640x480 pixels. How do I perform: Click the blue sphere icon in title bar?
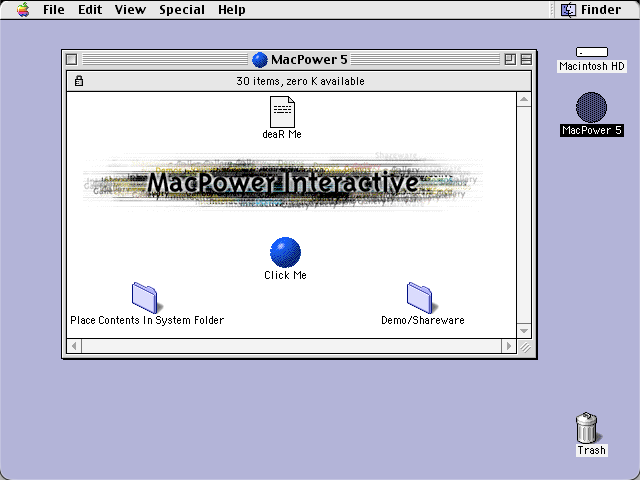[x=260, y=60]
